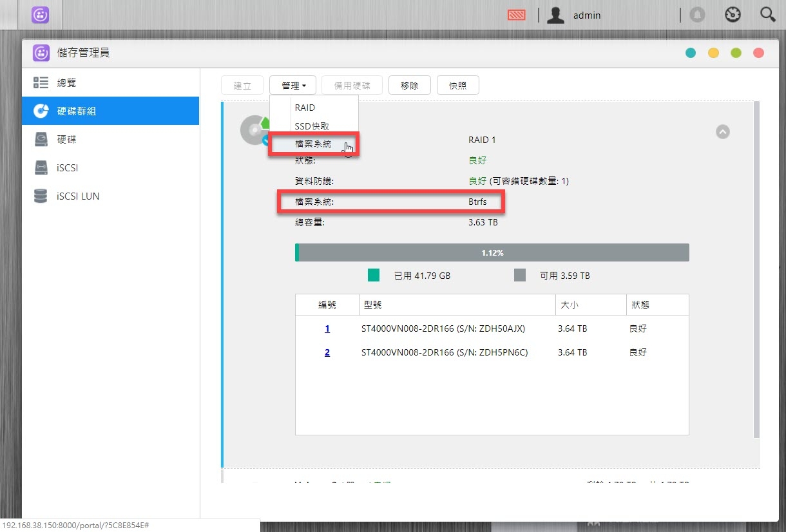
Task: Open iSCSI LUN section in sidebar
Action: pos(111,196)
